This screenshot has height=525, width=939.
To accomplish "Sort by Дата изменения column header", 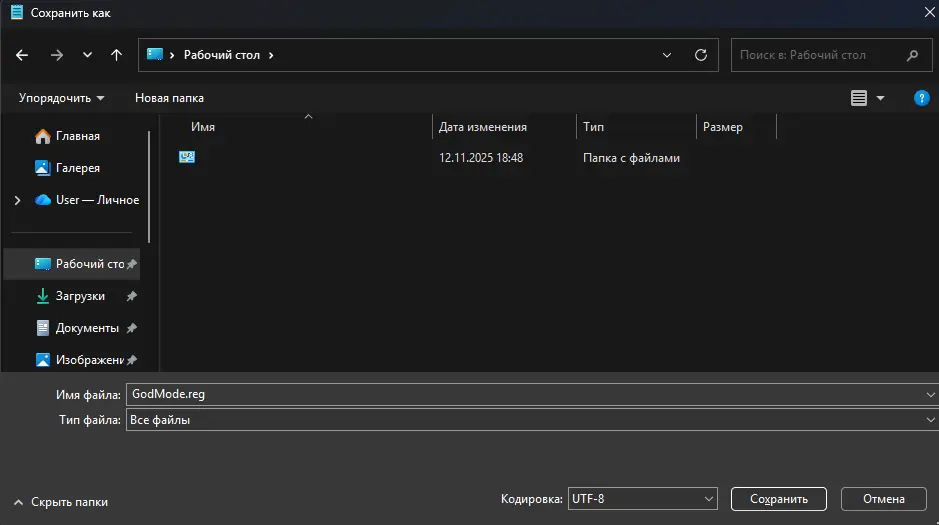I will point(483,127).
